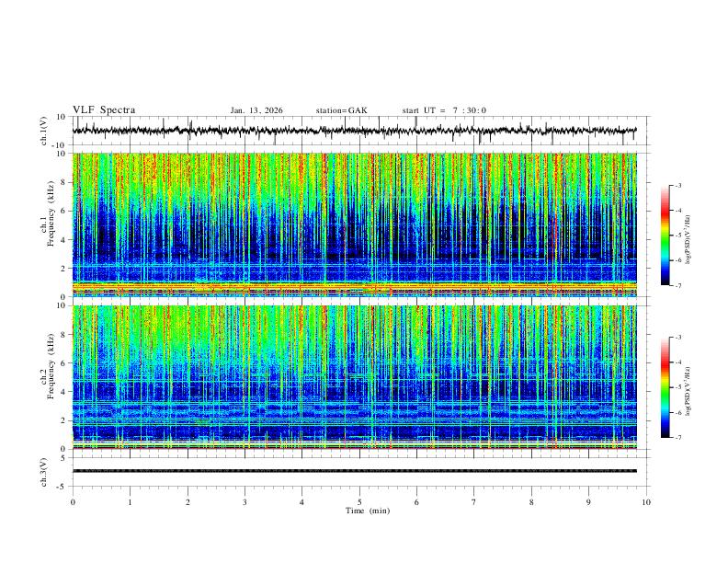This screenshot has height=563, width=728.
Task: Click the ch.1 "Frequency (kHz)" axis label
Action: [51, 213]
